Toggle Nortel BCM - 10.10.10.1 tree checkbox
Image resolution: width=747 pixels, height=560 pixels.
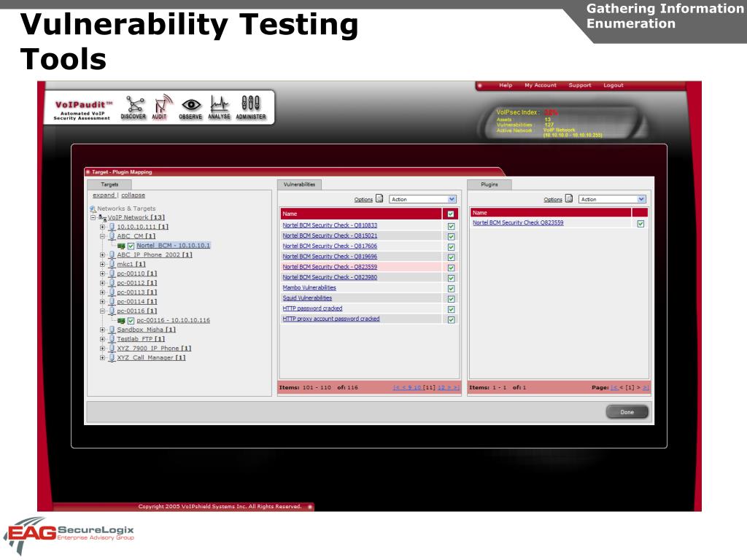tap(131, 246)
